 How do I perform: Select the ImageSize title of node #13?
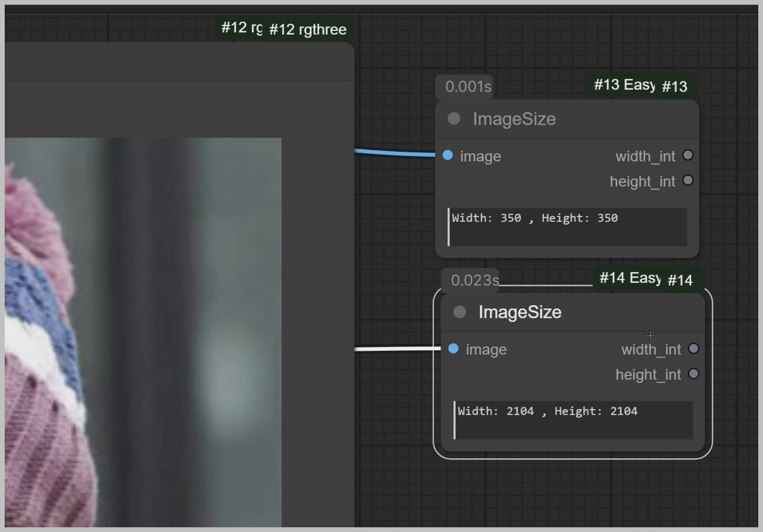pos(514,119)
